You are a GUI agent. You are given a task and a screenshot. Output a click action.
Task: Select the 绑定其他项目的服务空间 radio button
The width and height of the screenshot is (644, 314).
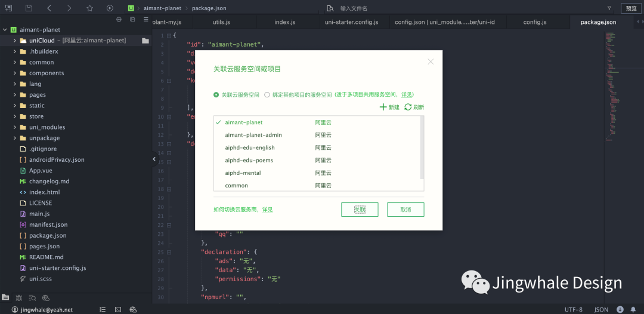click(267, 94)
